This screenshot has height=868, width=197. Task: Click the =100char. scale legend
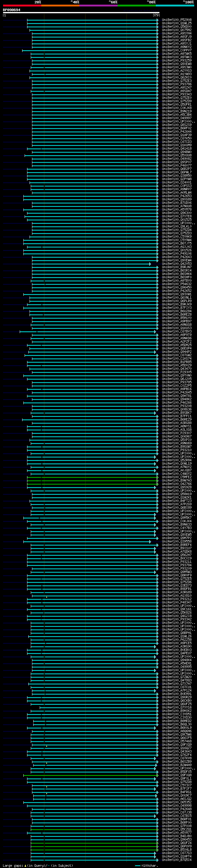pyautogui.click(x=146, y=866)
